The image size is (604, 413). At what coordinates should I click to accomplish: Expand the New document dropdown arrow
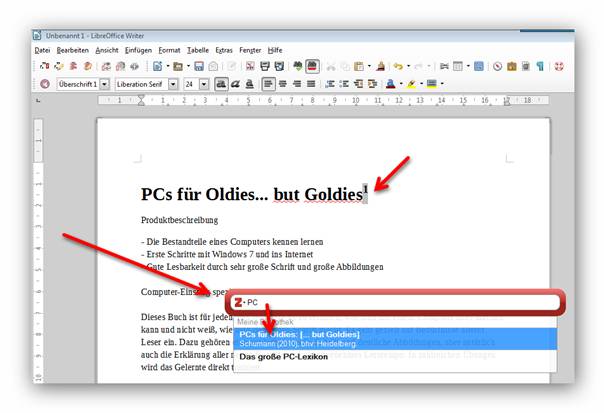click(x=168, y=66)
